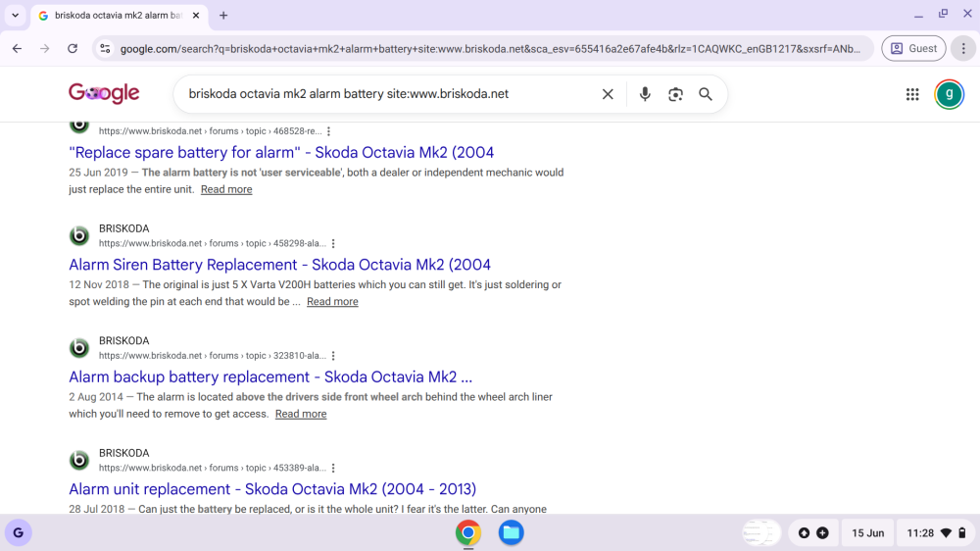Click the shelf tray plus-circle icon

click(x=822, y=533)
